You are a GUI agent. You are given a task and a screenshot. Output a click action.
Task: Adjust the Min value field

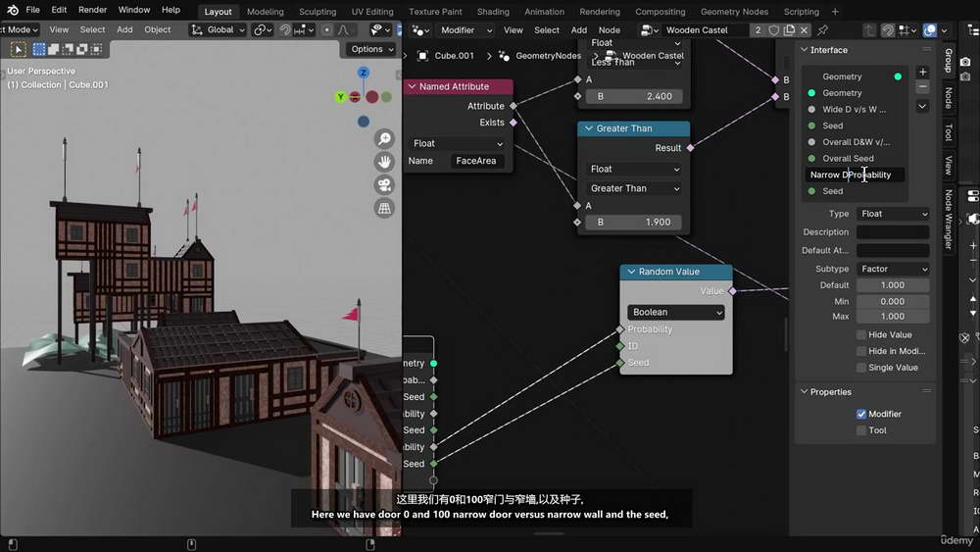893,301
